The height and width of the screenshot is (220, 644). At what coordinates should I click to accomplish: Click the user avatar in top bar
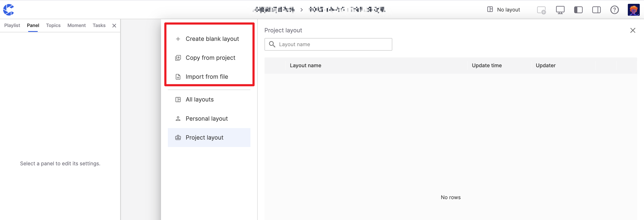pyautogui.click(x=633, y=10)
